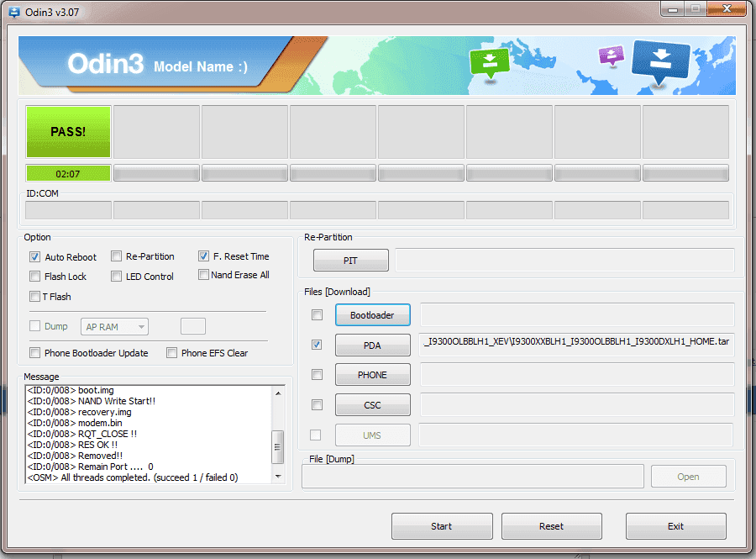Click the PIT button
This screenshot has width=756, height=559.
tap(351, 261)
